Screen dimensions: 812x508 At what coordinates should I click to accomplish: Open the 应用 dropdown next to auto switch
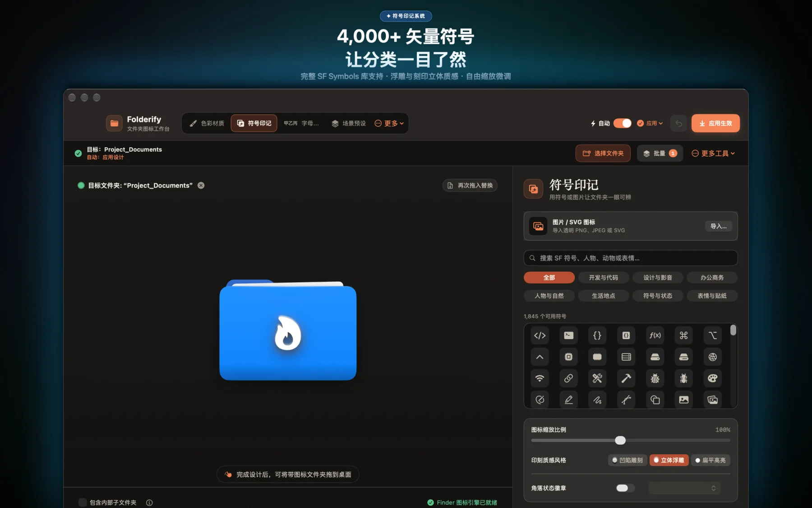tap(650, 123)
